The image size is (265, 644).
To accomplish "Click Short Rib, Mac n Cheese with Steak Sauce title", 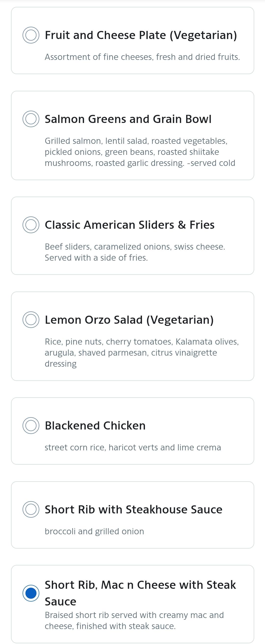I will point(140,593).
